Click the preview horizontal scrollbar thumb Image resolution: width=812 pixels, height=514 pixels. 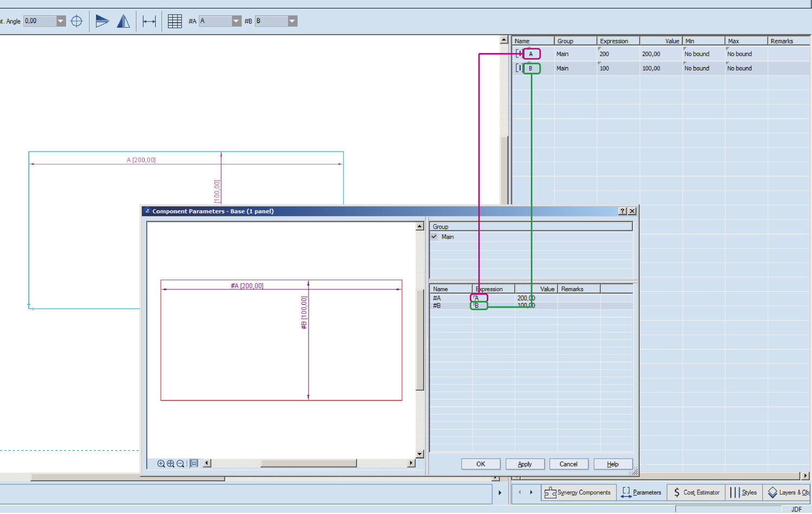(x=309, y=463)
